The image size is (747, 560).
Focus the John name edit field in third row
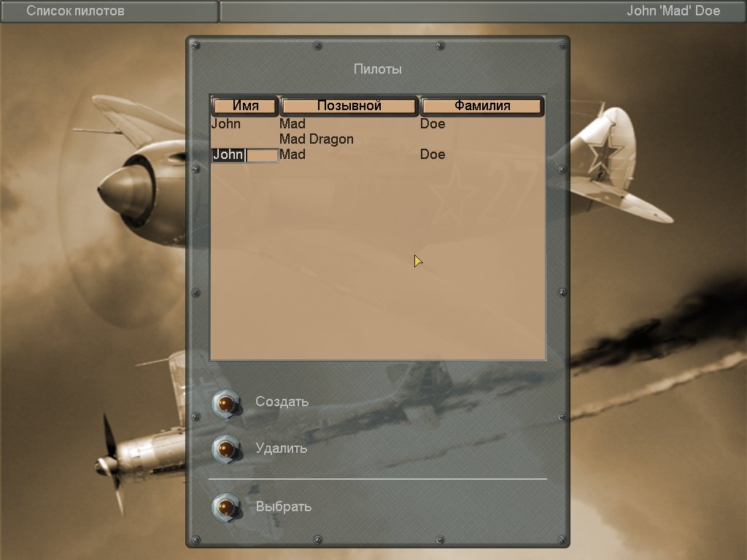[x=244, y=155]
